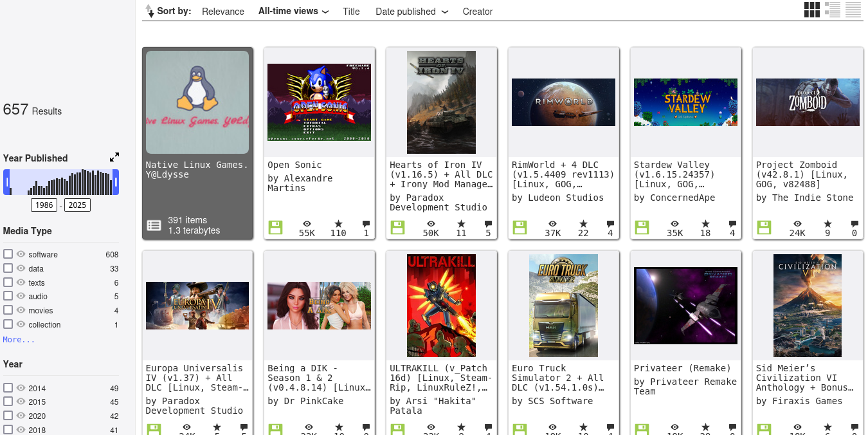868x435 pixels.
Task: Open the Hearts of Iron IV cover thumbnail
Action: pos(441,102)
